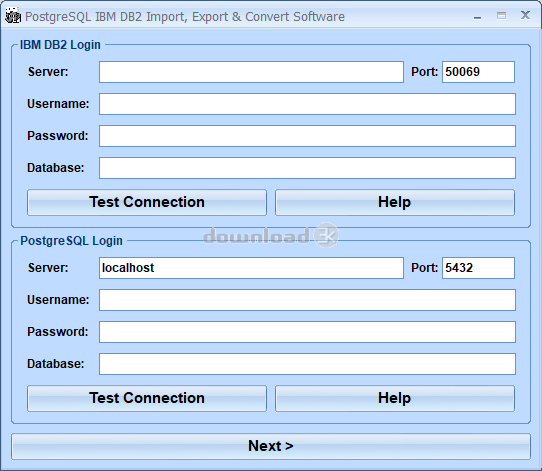Focus the IBM DB2 Port field showing 50069

click(x=478, y=72)
